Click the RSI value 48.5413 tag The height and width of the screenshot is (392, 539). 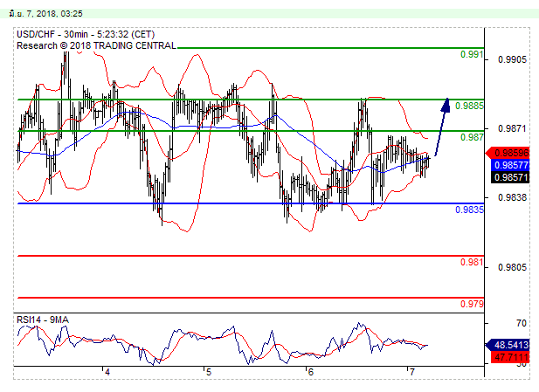pos(508,345)
